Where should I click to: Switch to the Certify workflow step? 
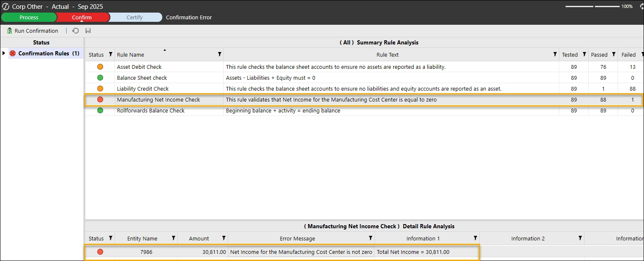click(135, 17)
